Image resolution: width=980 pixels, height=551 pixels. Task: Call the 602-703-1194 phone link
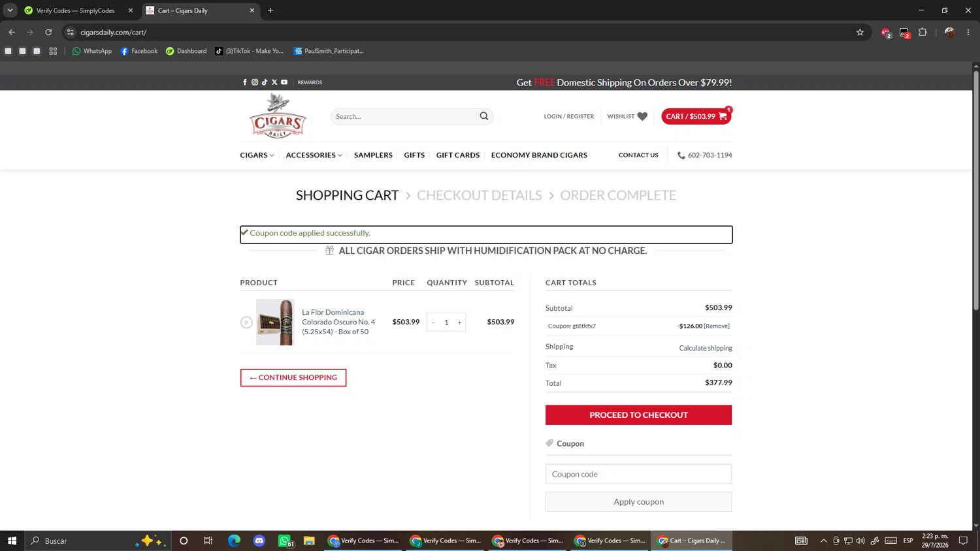point(704,155)
